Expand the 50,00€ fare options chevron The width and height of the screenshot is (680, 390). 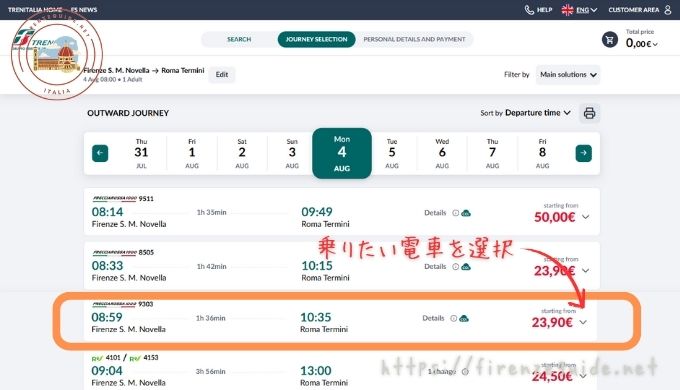point(585,217)
